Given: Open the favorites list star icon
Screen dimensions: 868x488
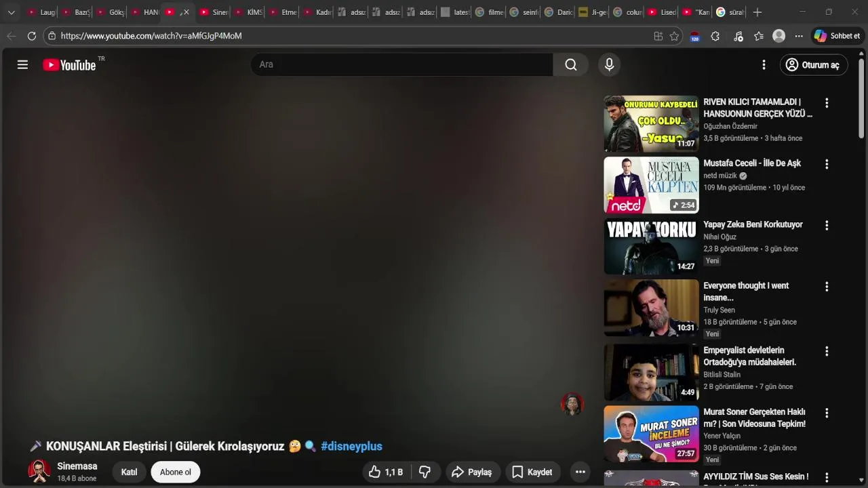Looking at the screenshot, I should [759, 36].
